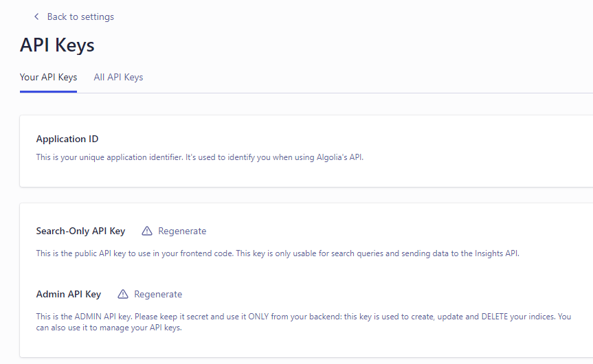Click the Search-Only API Key label
This screenshot has width=593, height=364.
pos(80,231)
